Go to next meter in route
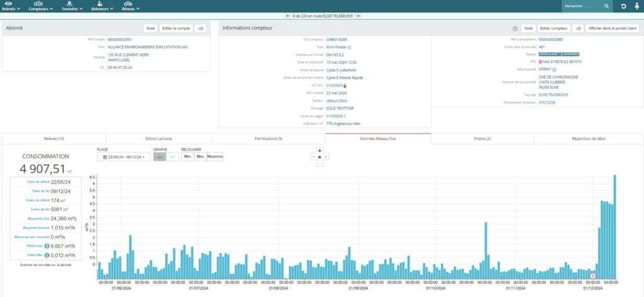 point(358,16)
